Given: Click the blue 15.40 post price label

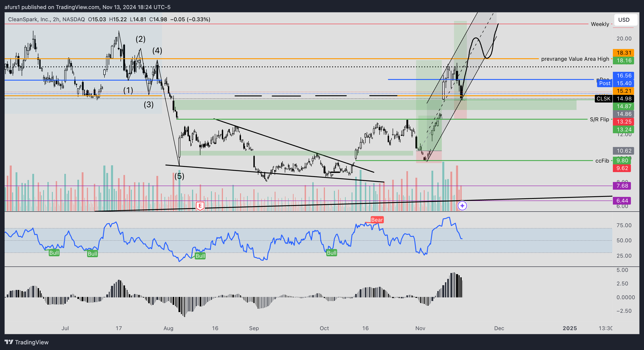Looking at the screenshot, I should point(623,83).
